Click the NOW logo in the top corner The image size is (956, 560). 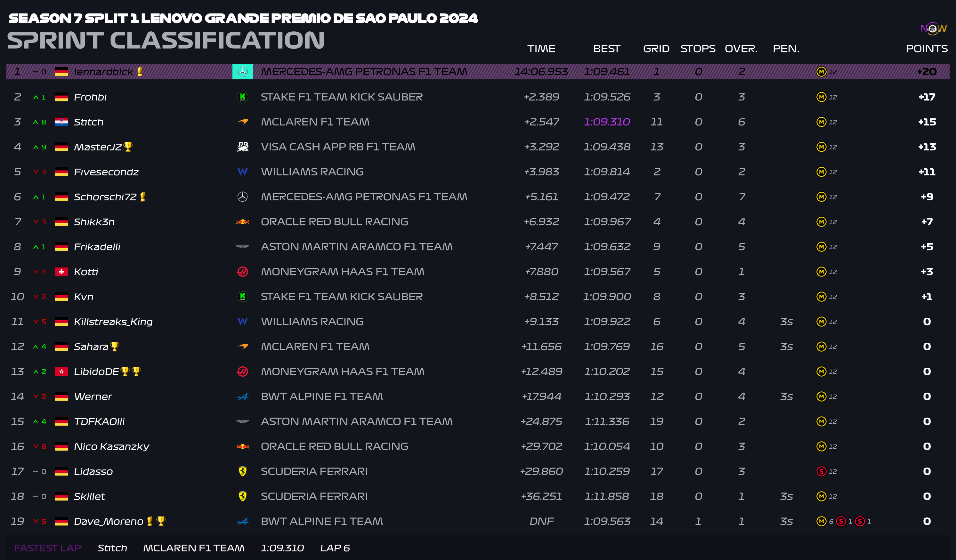click(933, 28)
